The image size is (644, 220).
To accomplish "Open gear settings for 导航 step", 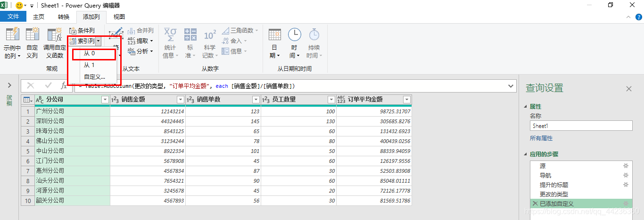I will [x=626, y=175].
